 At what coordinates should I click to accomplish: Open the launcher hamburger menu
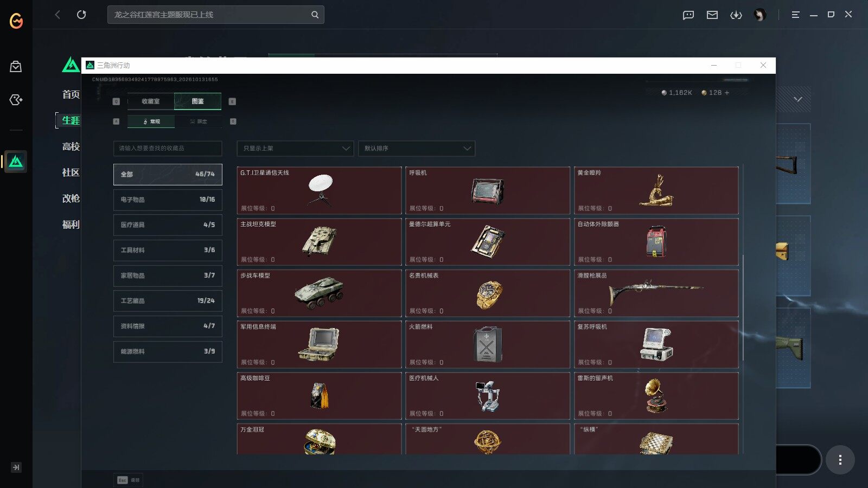[x=795, y=15]
